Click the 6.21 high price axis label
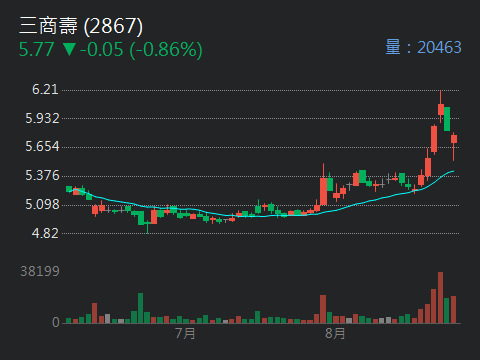 [45, 89]
